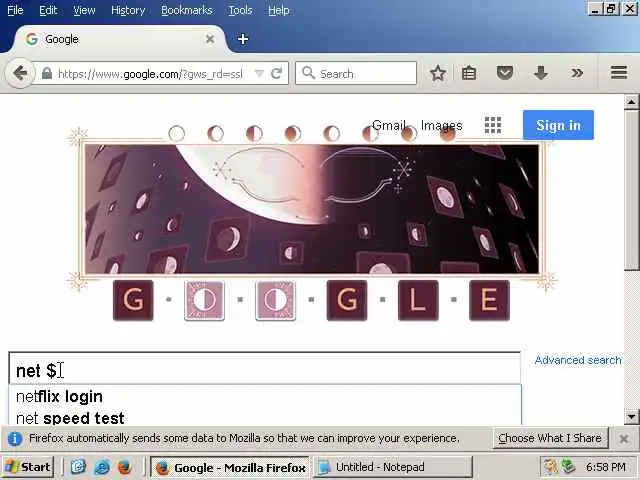
Task: Click the L doodle tile
Action: coord(418,300)
